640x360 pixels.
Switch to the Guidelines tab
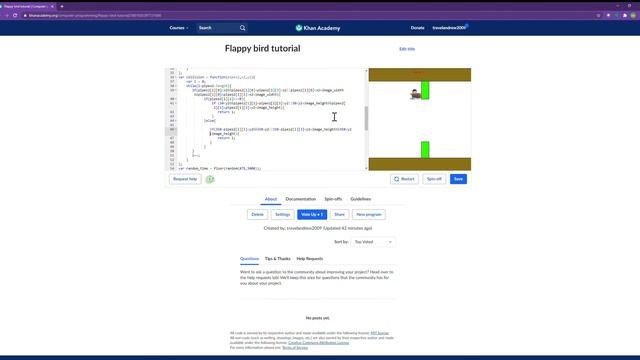pos(360,199)
